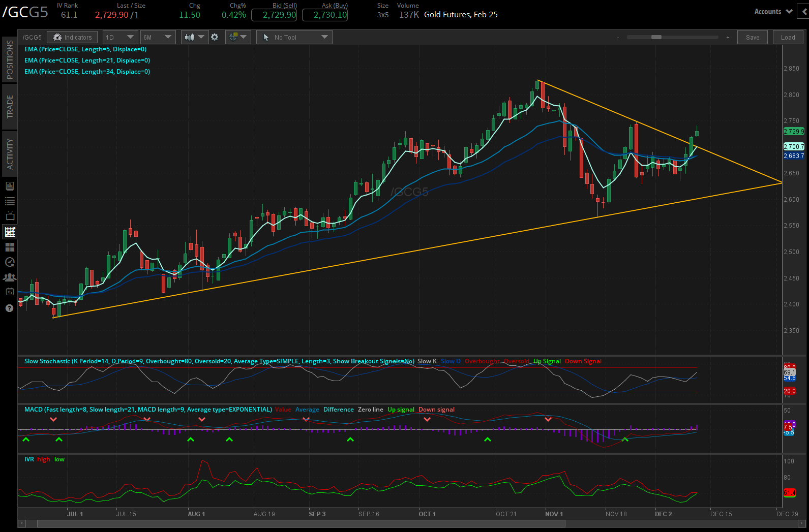Image resolution: width=809 pixels, height=532 pixels.
Task: Open the clock history icon in sidebar
Action: tap(10, 262)
